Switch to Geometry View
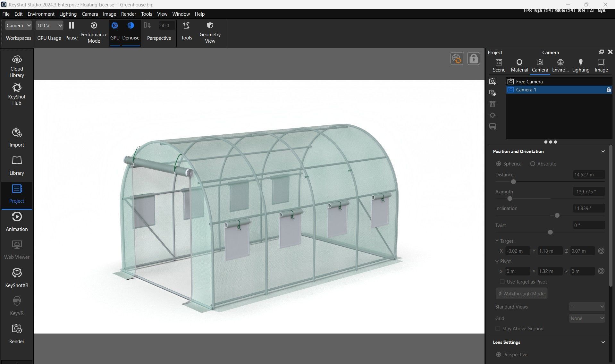The image size is (615, 364). pos(210,33)
